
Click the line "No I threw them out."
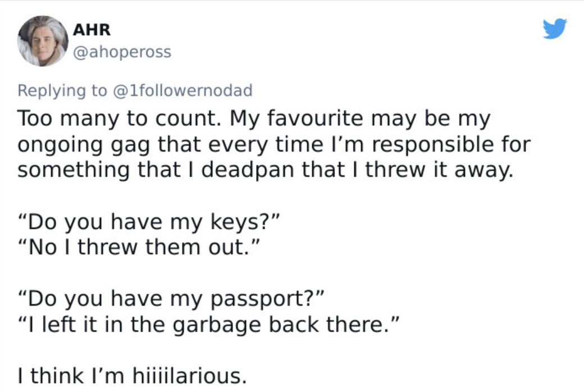(x=139, y=247)
